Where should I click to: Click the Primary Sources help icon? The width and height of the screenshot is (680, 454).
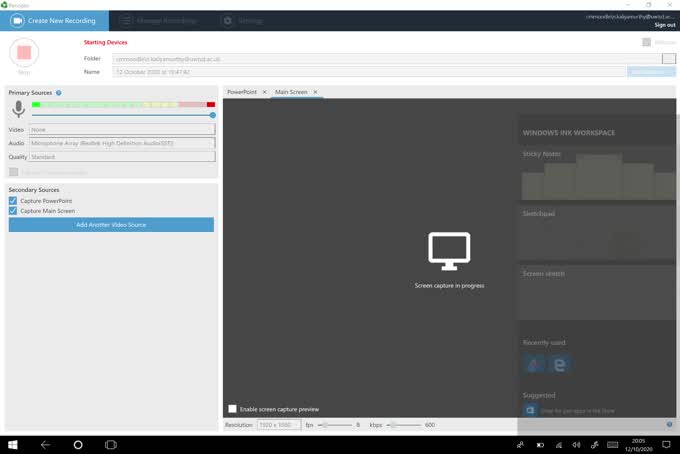[x=59, y=93]
